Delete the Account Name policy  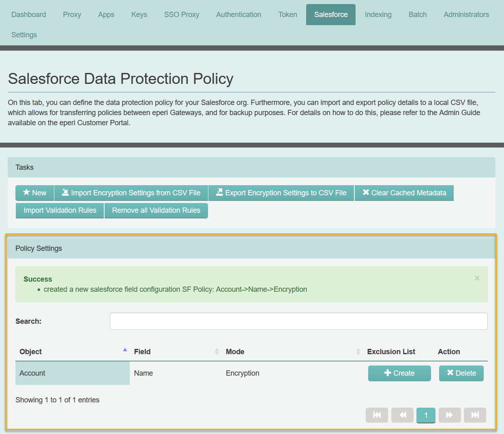tap(461, 373)
